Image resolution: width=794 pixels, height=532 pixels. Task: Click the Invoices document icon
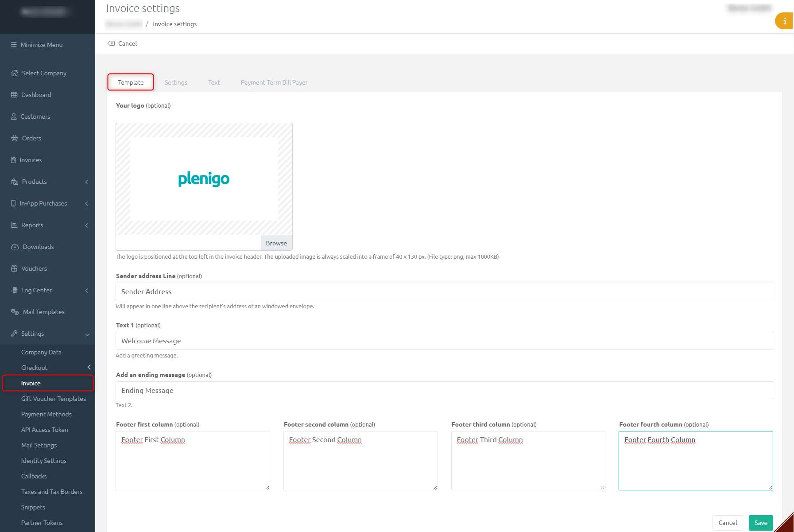click(13, 160)
